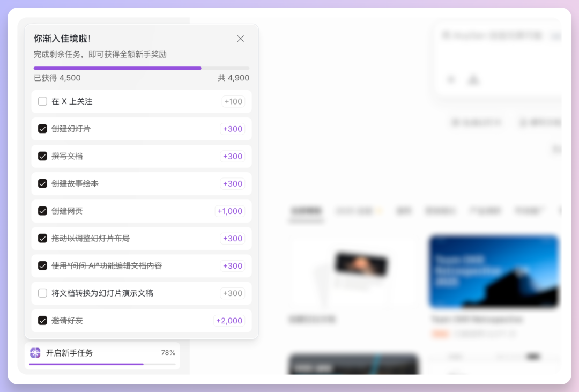579x392 pixels.
Task: Open the 拖动以调整幻灯片布局 task label
Action: tap(90, 238)
